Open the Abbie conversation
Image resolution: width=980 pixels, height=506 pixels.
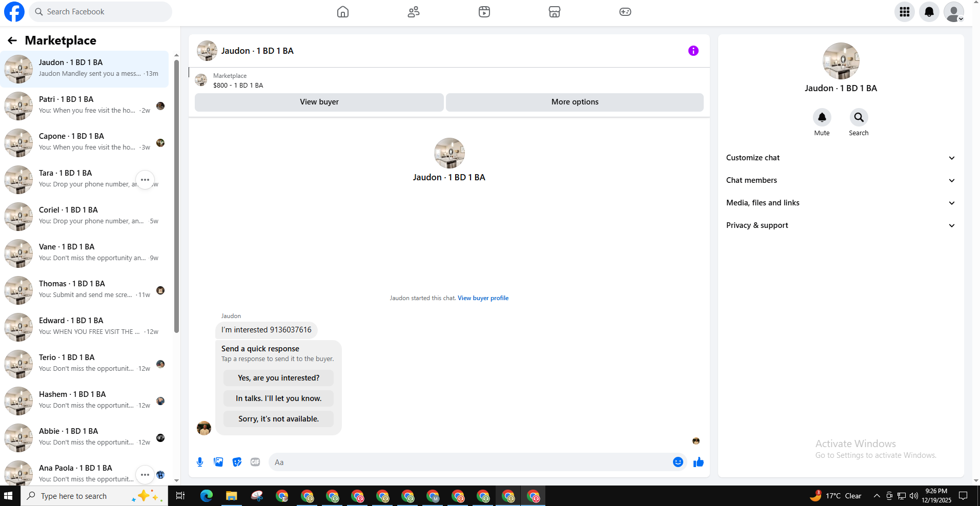pyautogui.click(x=85, y=438)
